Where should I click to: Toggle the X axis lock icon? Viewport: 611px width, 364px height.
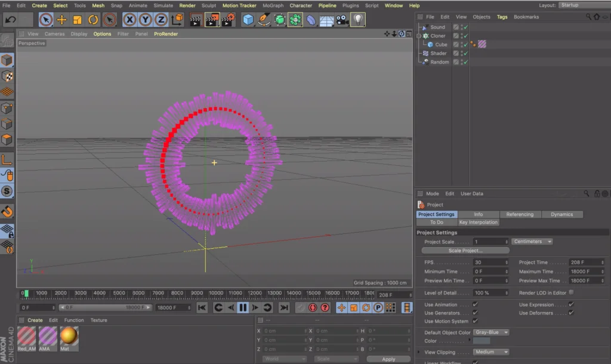click(x=129, y=20)
